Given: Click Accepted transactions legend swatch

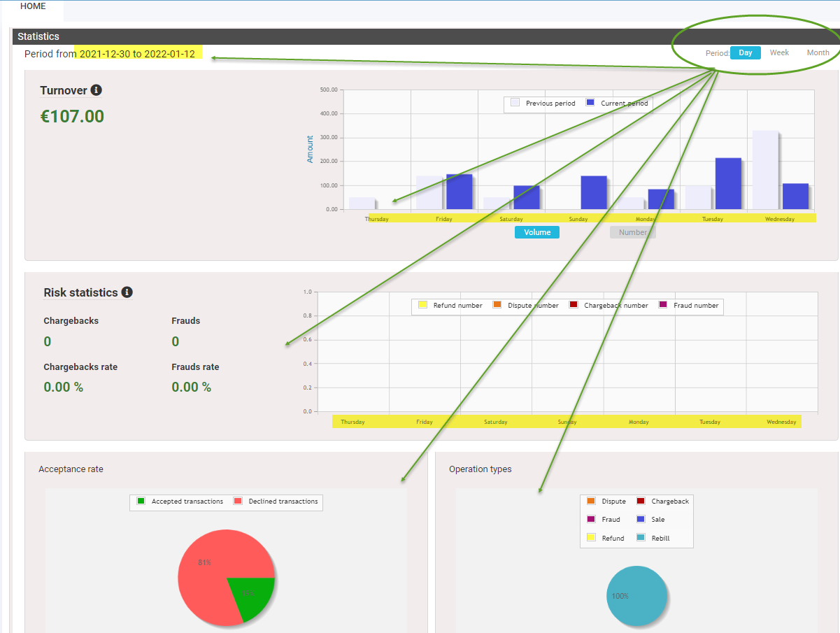Looking at the screenshot, I should click(141, 501).
